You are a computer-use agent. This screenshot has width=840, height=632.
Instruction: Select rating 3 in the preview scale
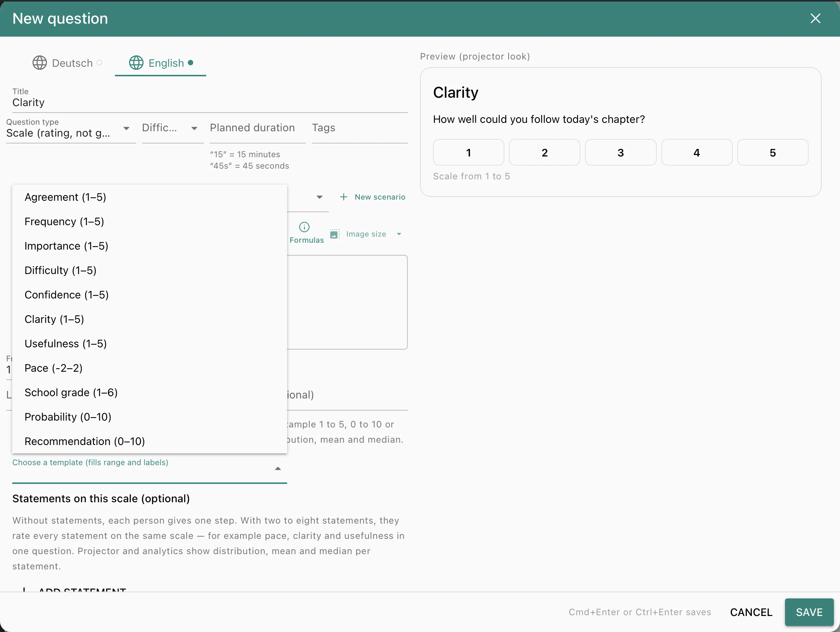coord(620,153)
